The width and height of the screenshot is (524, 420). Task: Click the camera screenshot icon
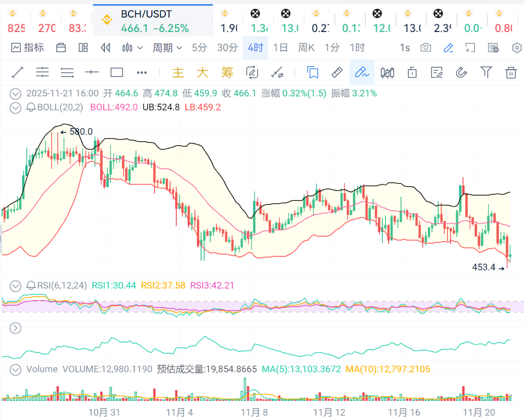[426, 48]
